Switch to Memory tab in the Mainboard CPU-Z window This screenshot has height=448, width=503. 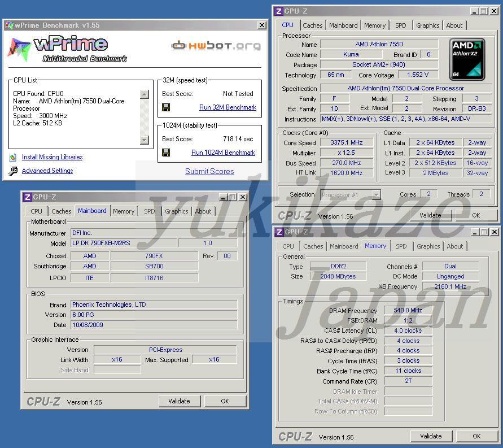[x=124, y=211]
